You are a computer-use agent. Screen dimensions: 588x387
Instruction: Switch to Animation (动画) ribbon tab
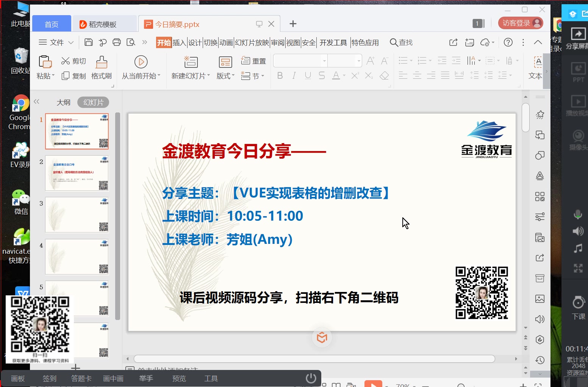pyautogui.click(x=226, y=42)
